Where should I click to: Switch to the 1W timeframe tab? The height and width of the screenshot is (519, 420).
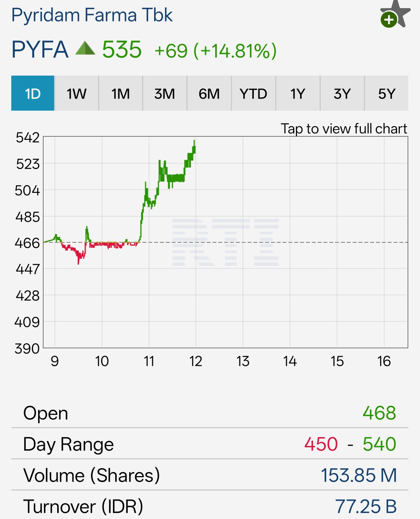[x=77, y=94]
